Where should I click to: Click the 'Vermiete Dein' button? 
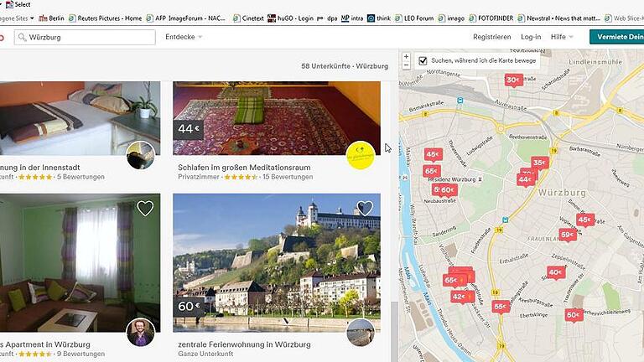(616, 37)
